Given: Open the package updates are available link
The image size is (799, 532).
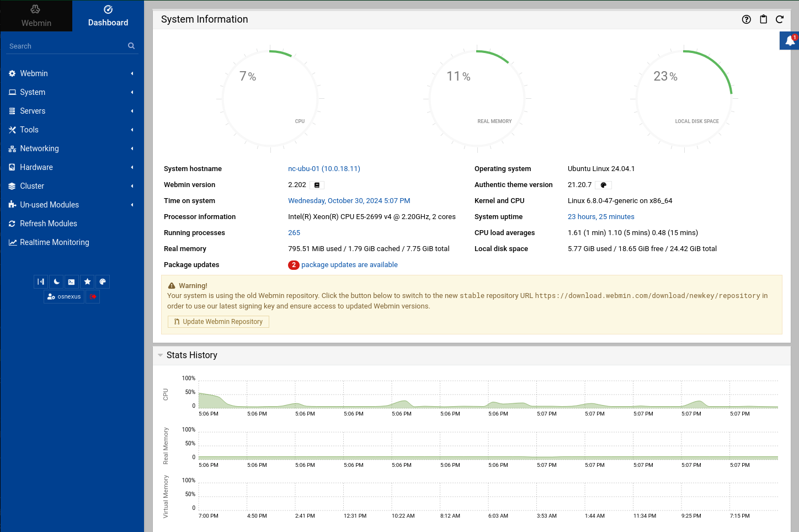Looking at the screenshot, I should [x=349, y=265].
